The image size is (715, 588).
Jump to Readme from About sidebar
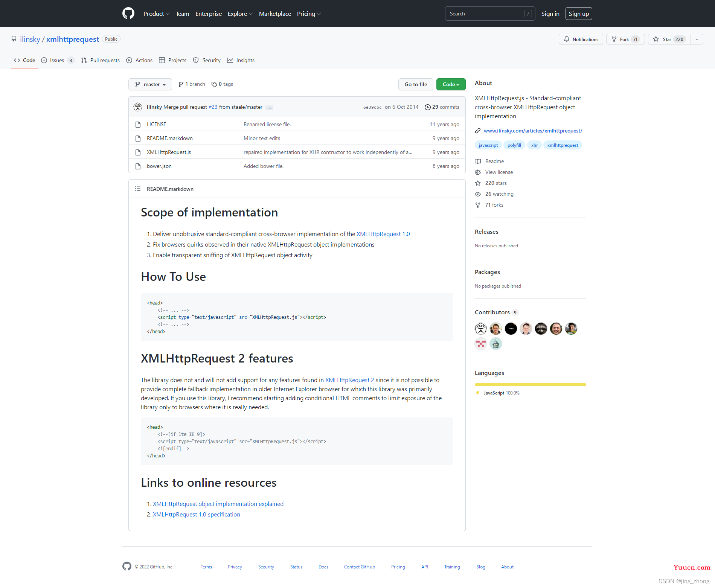(489, 161)
